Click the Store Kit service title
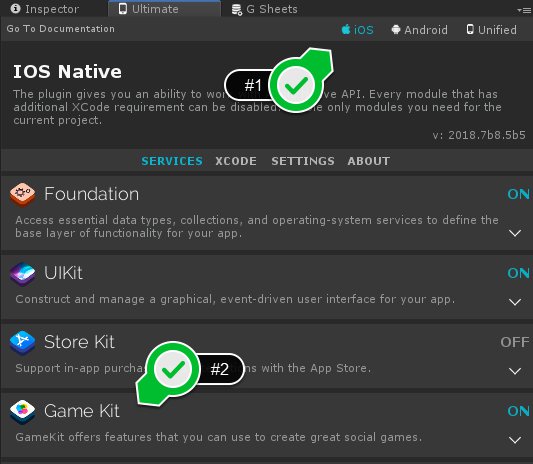The width and height of the screenshot is (533, 464). click(79, 342)
